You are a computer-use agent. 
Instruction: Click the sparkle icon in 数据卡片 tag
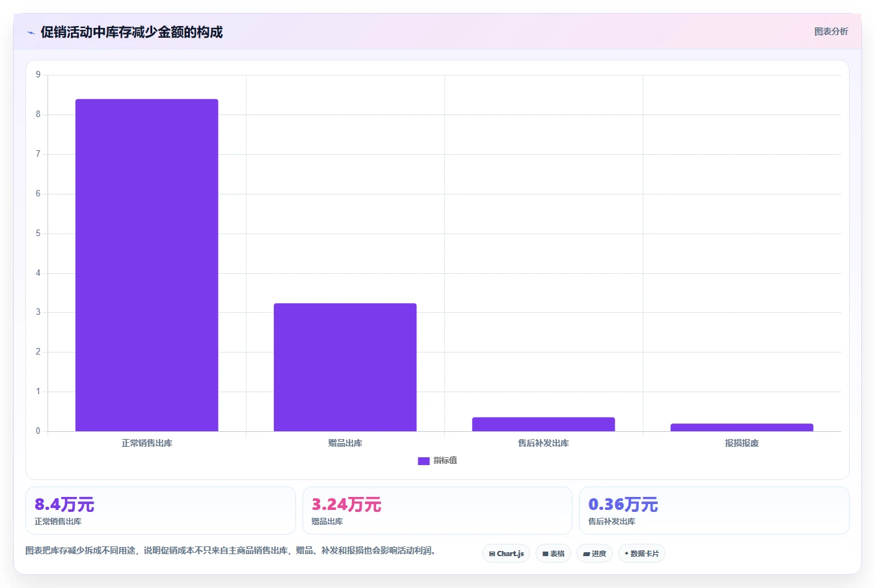point(626,554)
